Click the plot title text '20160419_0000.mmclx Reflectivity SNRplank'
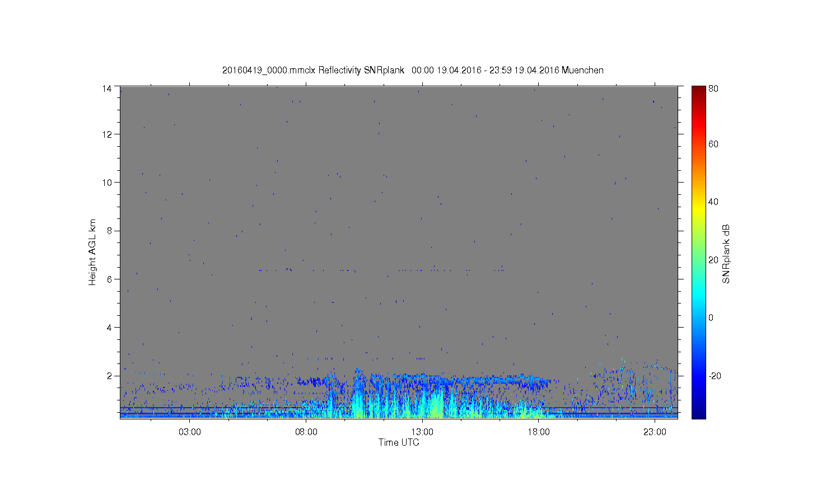Viewport: 840px width, 504px height. (x=313, y=70)
